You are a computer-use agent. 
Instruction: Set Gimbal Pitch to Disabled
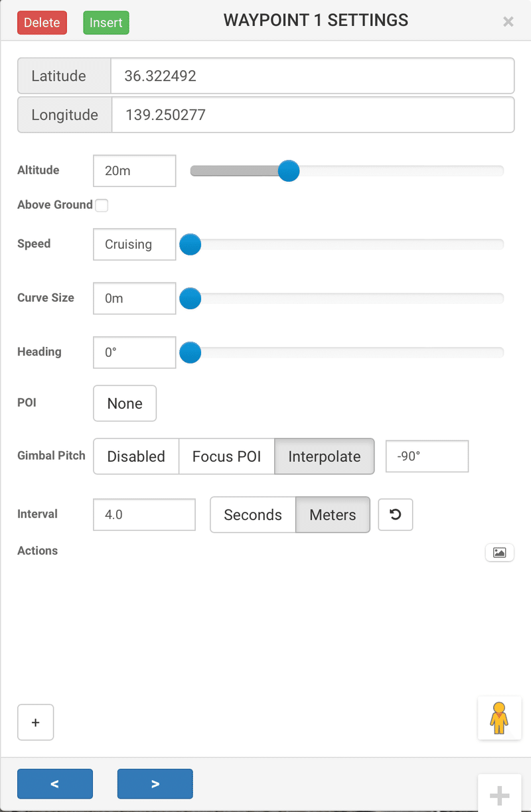click(x=136, y=456)
